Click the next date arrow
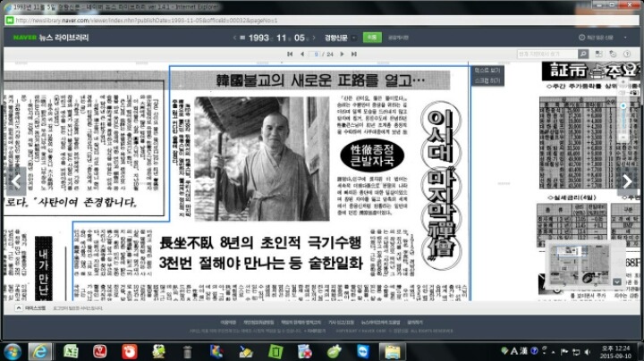Screen dimensions: 644x361 click(314, 38)
